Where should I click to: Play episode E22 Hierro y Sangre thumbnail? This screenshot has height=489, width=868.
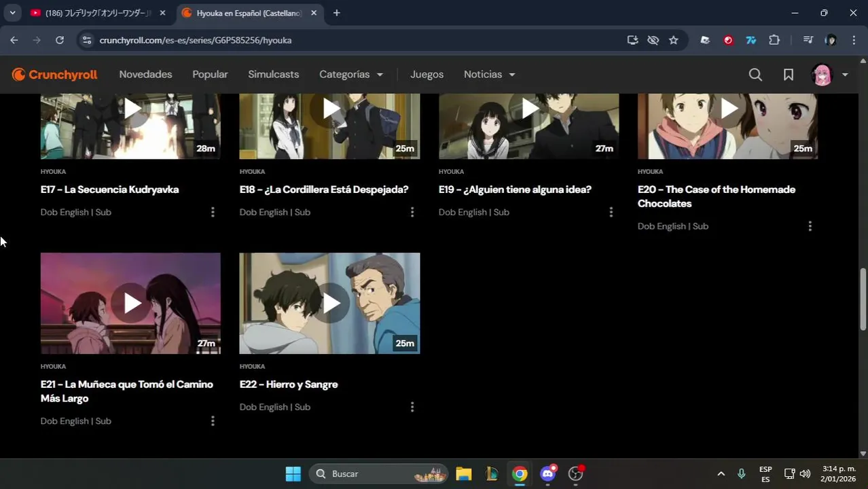point(329,303)
